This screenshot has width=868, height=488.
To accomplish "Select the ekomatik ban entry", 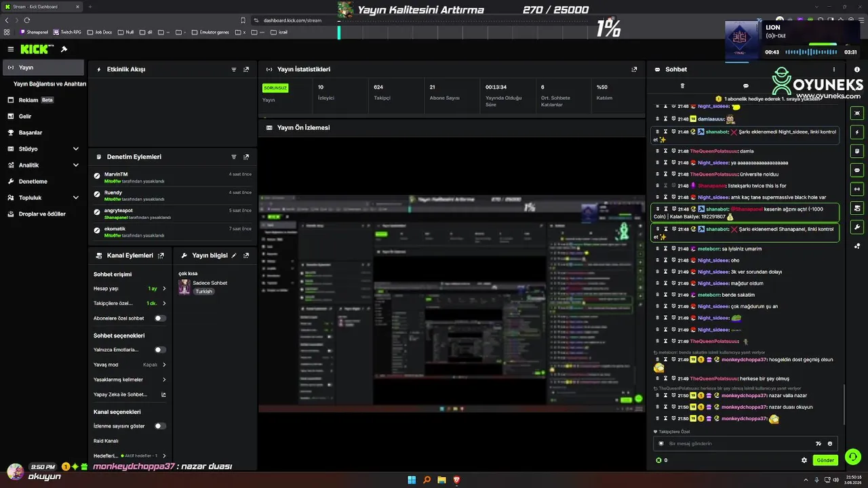I will pos(173,232).
